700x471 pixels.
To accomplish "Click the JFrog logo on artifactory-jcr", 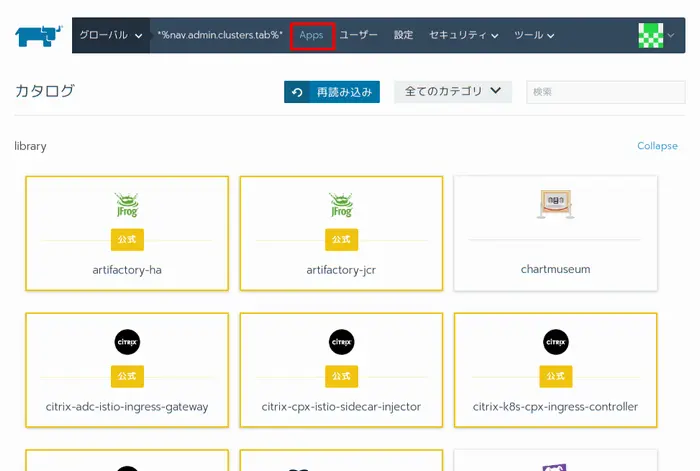I will point(341,205).
